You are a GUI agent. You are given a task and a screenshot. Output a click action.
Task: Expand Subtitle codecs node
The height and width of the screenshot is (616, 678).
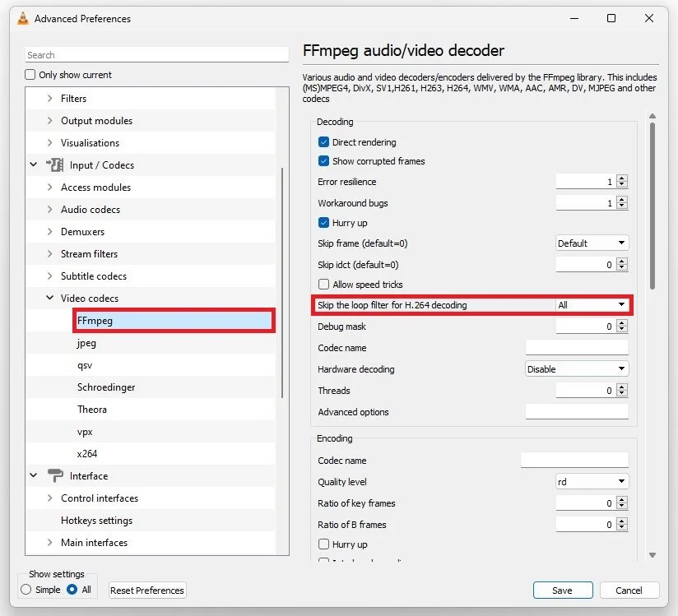click(x=49, y=276)
